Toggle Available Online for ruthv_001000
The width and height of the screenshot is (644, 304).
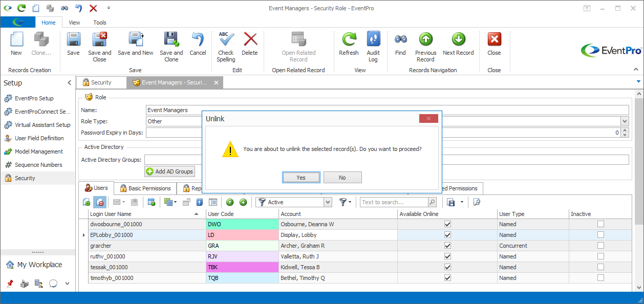(448, 256)
